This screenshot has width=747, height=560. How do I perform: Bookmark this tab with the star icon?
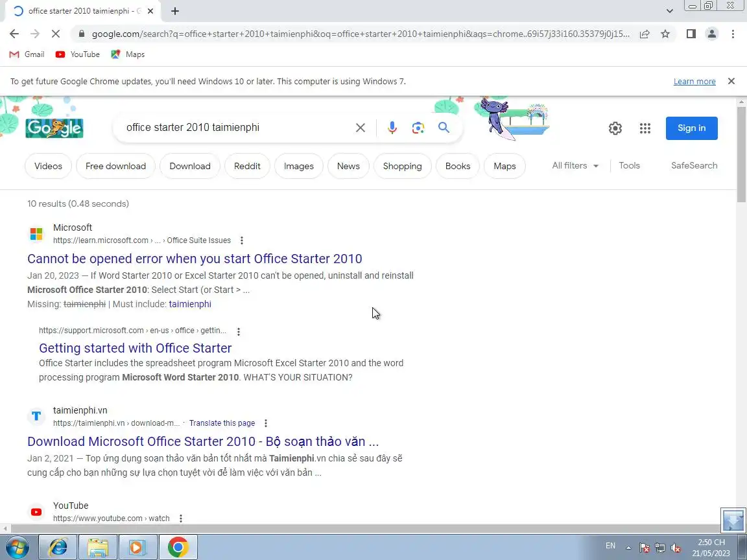665,34
